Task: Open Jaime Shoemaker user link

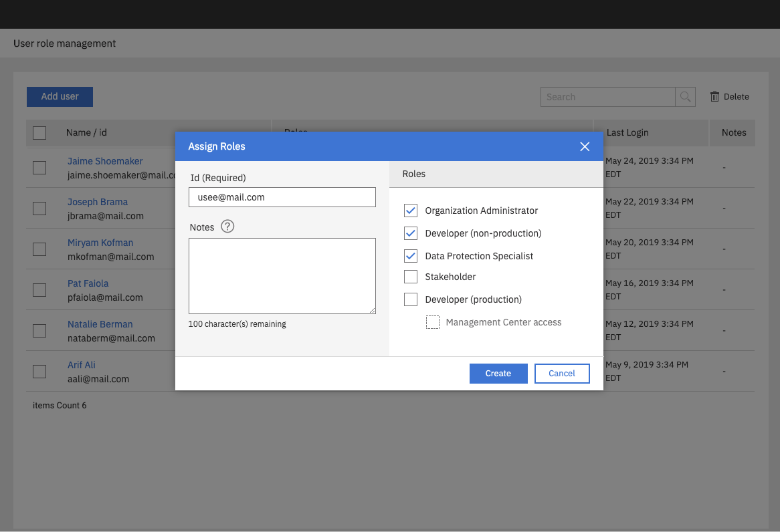Action: pos(105,161)
